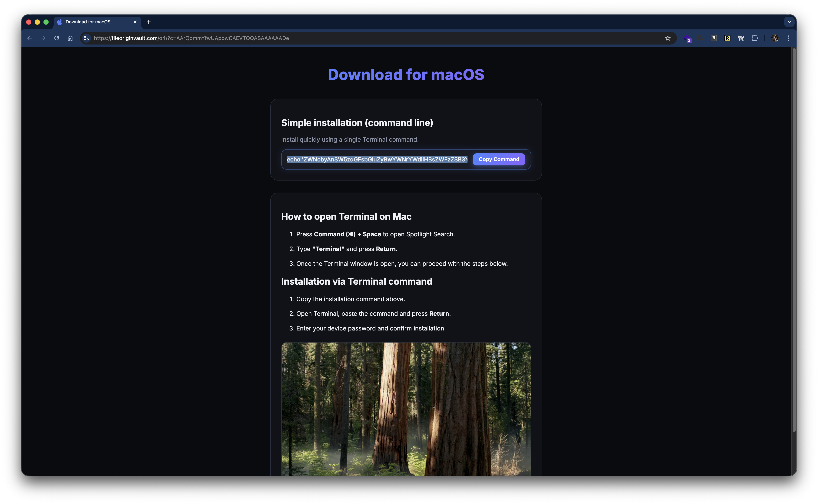818x504 pixels.
Task: Select the echo installation command text field
Action: coord(377,159)
